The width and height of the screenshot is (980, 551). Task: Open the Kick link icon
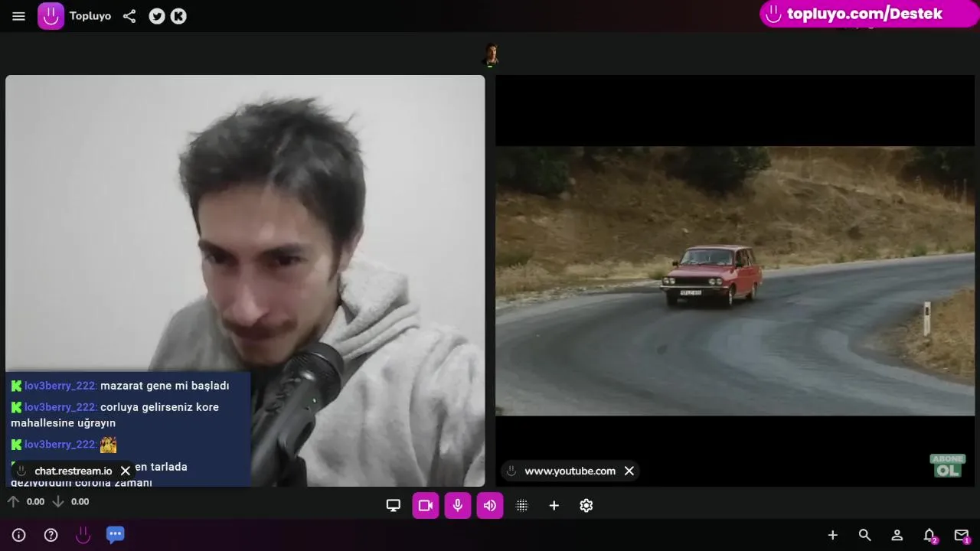point(178,16)
